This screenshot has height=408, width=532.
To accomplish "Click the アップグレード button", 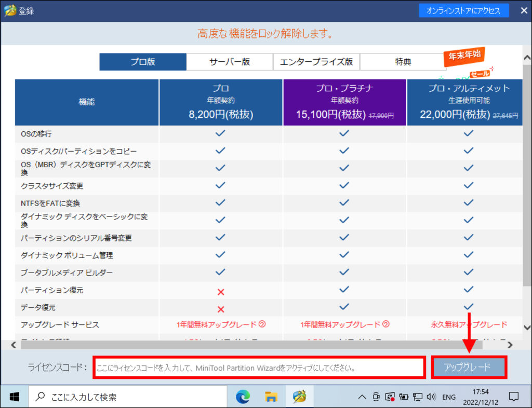I will [x=469, y=367].
